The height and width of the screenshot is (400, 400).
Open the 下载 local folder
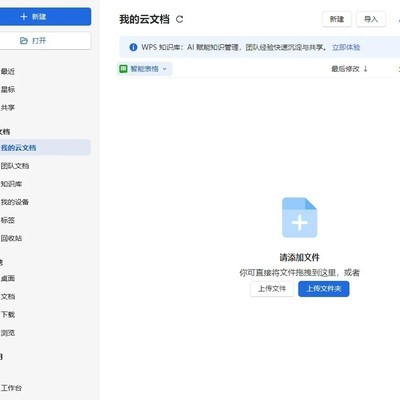pyautogui.click(x=8, y=314)
